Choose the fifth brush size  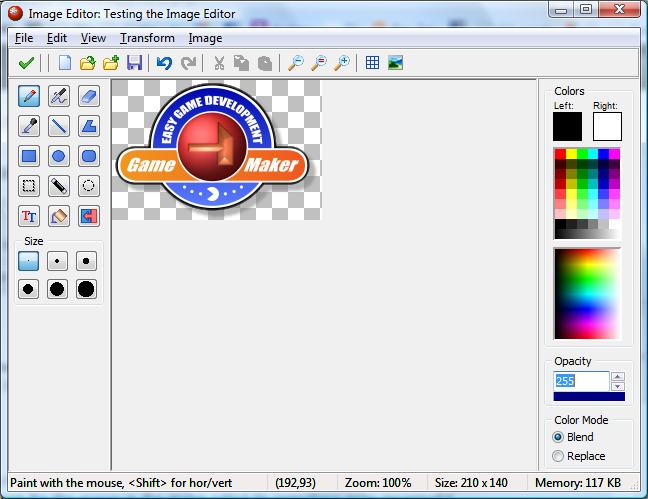click(x=57, y=289)
